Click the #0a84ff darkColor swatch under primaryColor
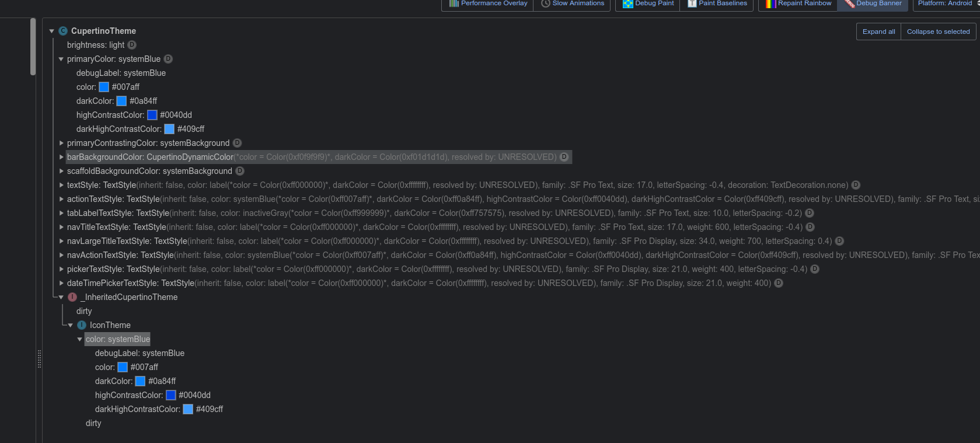Viewport: 980px width, 443px height. pos(121,101)
